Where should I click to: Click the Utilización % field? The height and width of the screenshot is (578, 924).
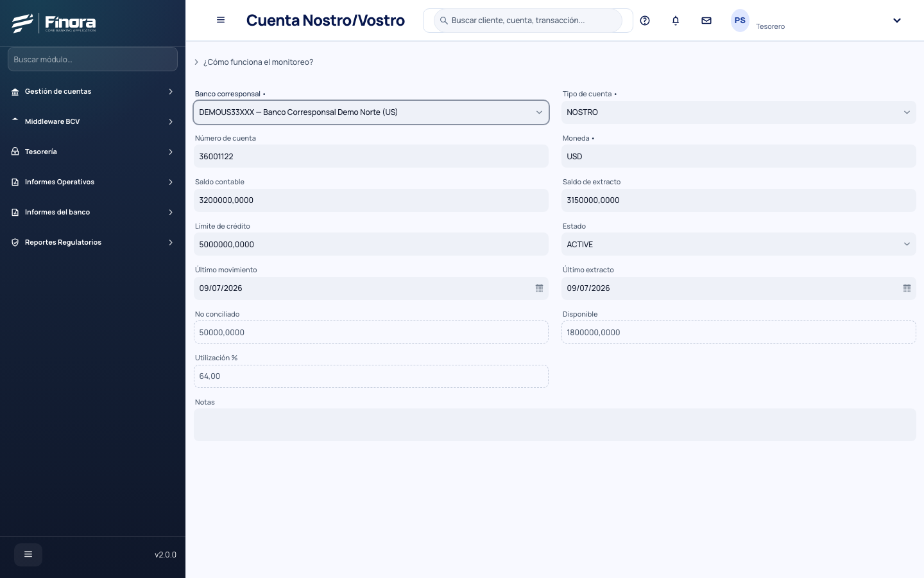tap(372, 376)
